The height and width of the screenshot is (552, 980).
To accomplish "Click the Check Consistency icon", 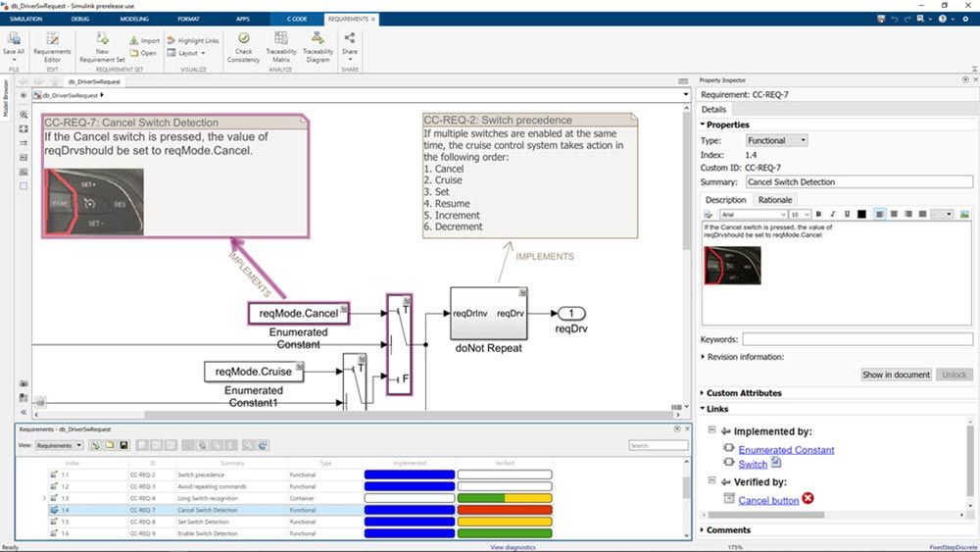I will [243, 45].
